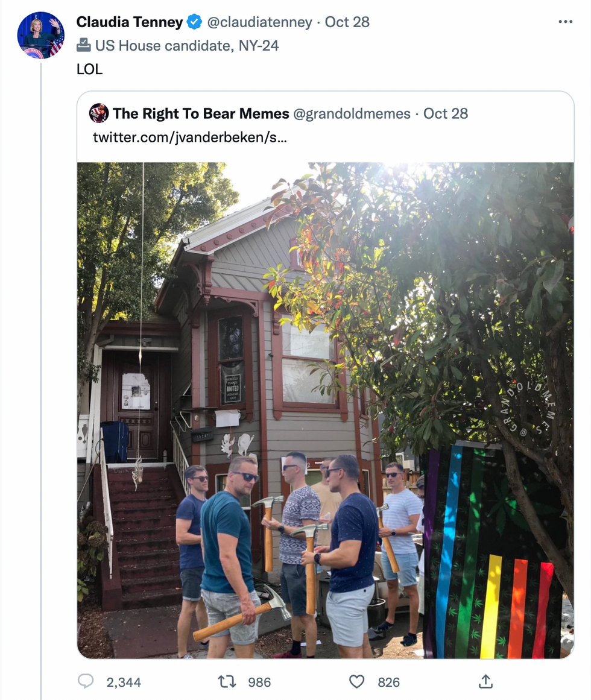This screenshot has height=700, width=591.
Task: Open The Right To Bear Memes name
Action: (x=201, y=113)
